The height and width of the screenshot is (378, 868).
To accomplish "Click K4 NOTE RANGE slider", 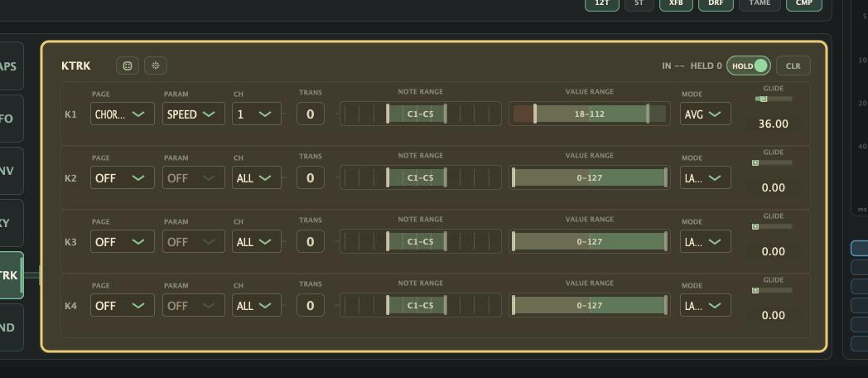I will coord(421,305).
